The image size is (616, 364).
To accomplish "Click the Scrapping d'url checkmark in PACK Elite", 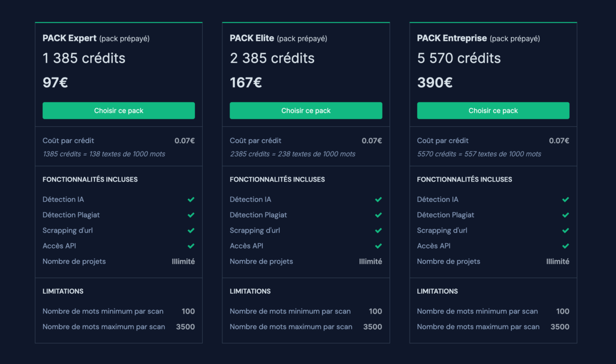I will [x=378, y=230].
